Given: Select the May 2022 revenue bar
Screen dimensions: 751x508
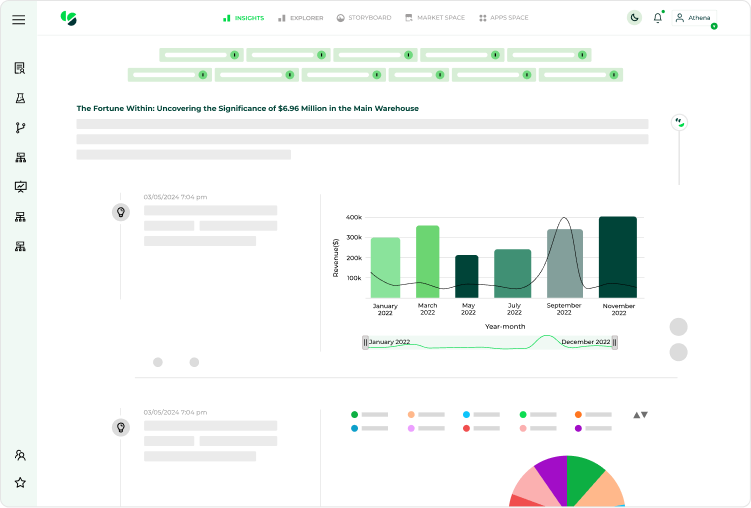Looking at the screenshot, I should [x=467, y=276].
